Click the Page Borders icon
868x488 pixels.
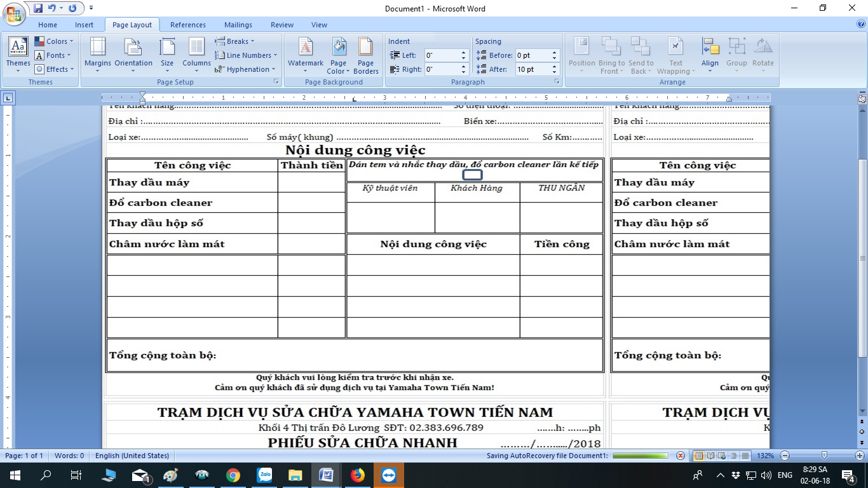(365, 53)
